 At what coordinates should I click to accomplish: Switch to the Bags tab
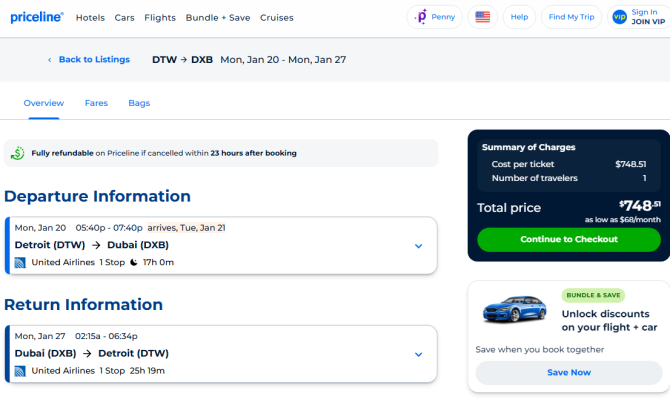pos(139,103)
